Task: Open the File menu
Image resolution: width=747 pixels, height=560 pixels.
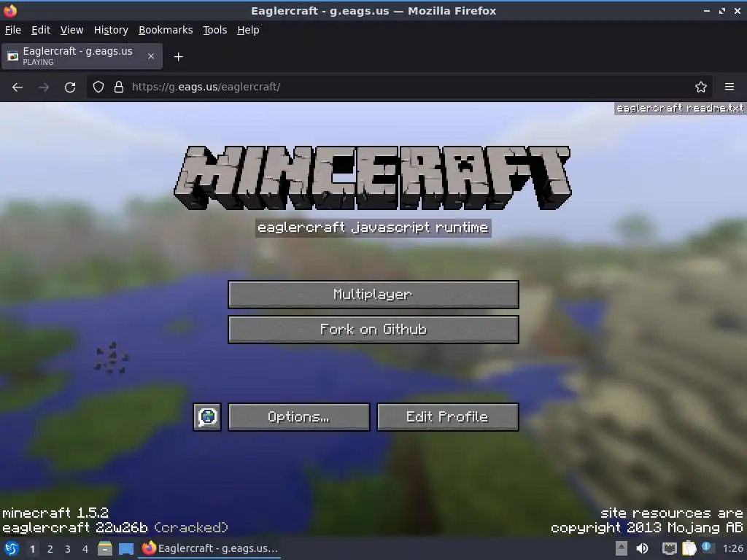Action: 13,30
